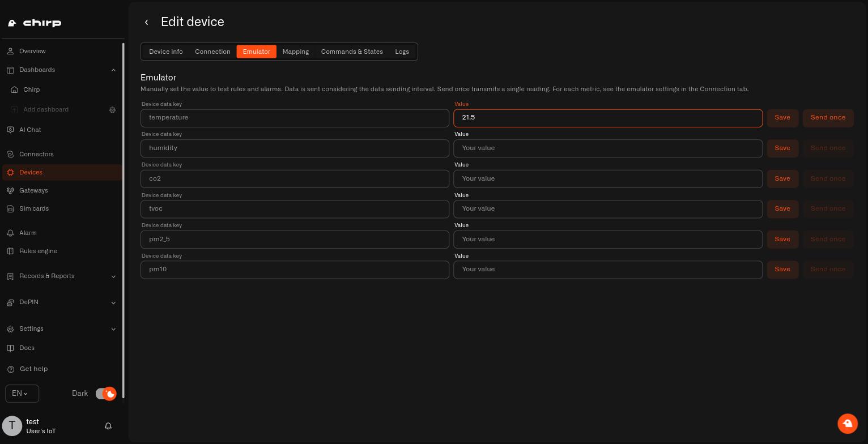Open dashboard settings gear icon
Viewport: 868px width, 444px height.
(112, 110)
